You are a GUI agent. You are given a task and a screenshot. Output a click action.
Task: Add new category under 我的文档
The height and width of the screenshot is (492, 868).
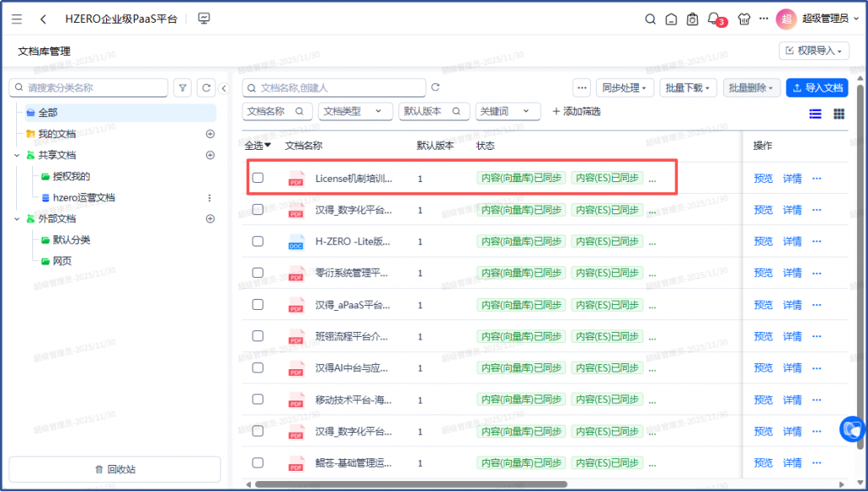(x=210, y=134)
